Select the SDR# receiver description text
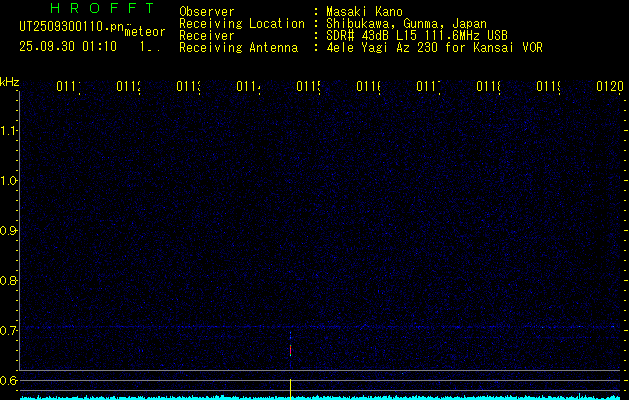629x400 pixels. 415,35
